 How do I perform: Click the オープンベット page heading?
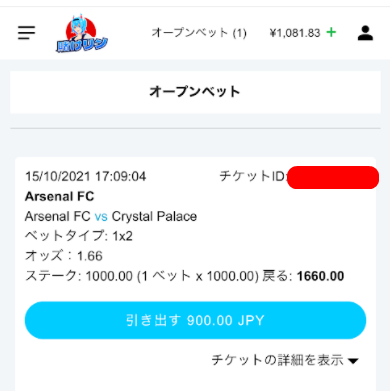(195, 92)
